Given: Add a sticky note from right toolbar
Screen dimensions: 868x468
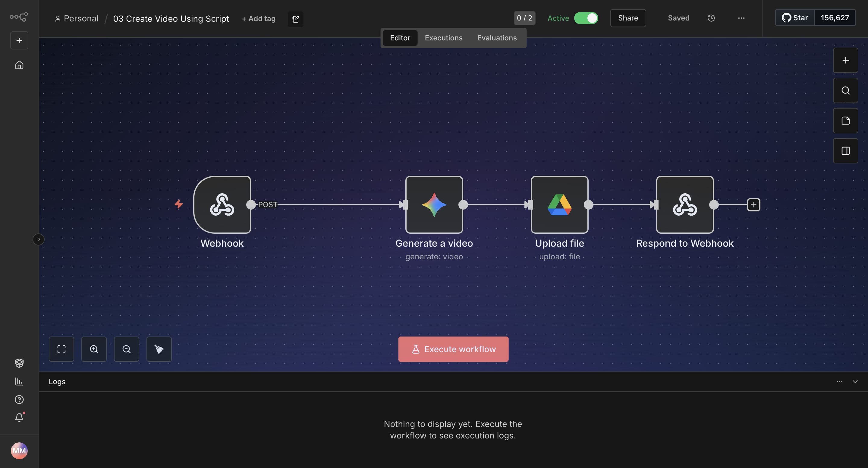Looking at the screenshot, I should point(845,120).
